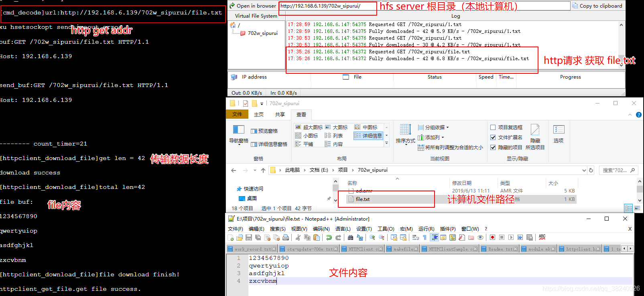Click the Document Map icon in Notepad++
This screenshot has height=296, width=644.
click(453, 237)
